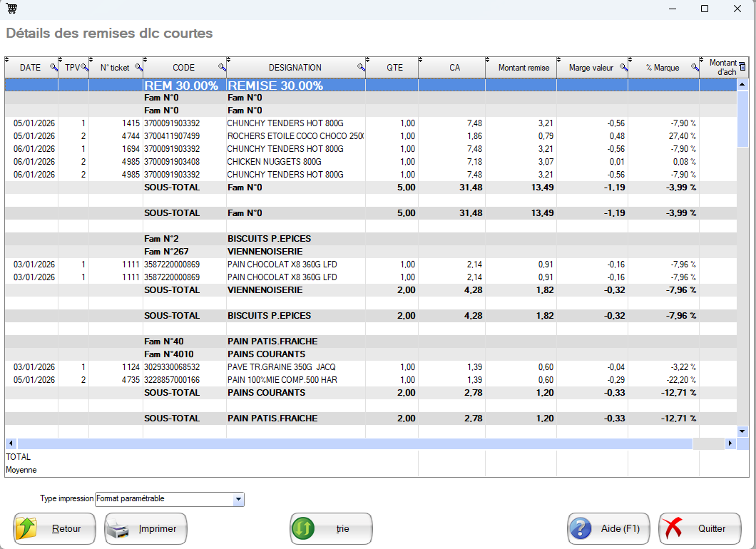Open the Type impression dropdown

pos(238,499)
